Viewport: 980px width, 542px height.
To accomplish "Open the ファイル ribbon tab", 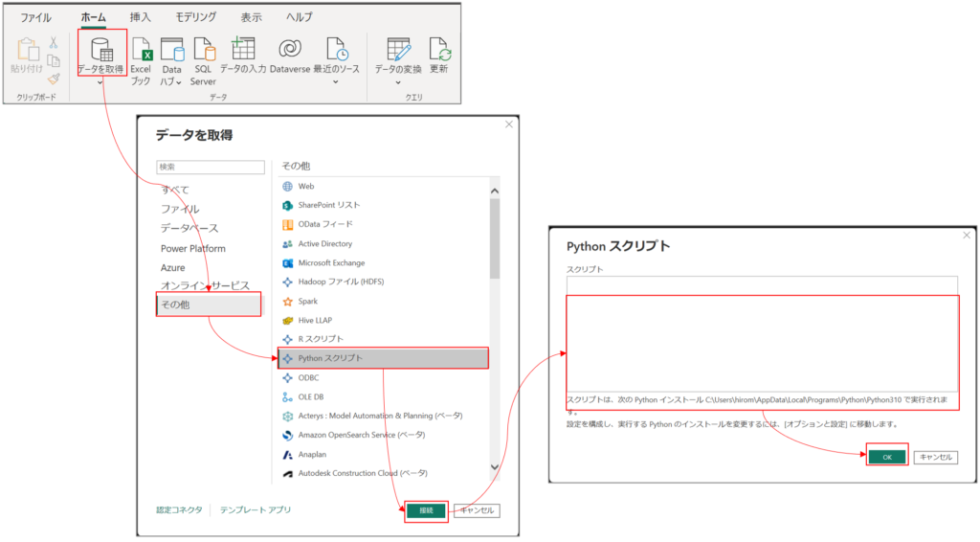I will 35,17.
